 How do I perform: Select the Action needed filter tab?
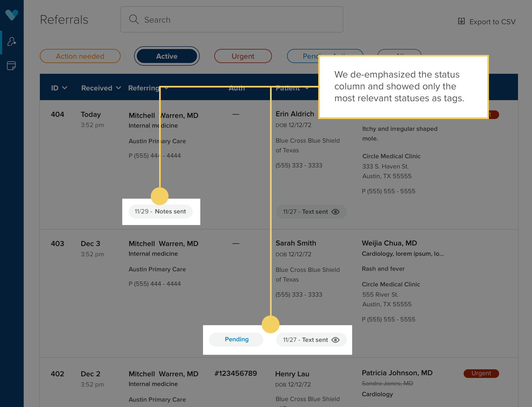80,56
